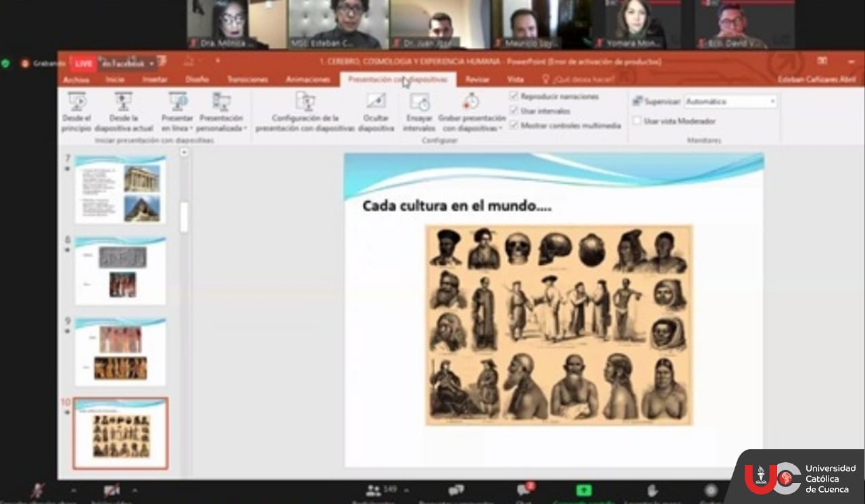Click the Ensayar intervalos clock icon
Screen dimensions: 865x504
point(420,102)
